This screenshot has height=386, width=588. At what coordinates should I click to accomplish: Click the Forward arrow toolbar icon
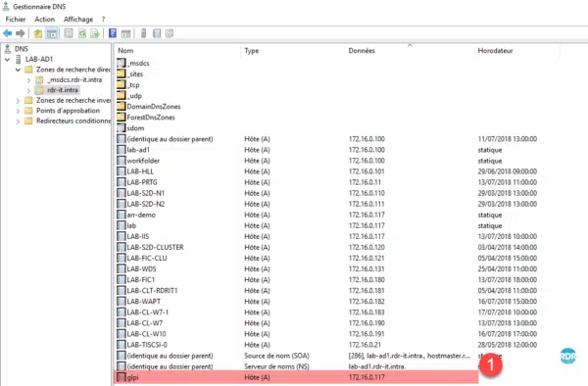21,33
